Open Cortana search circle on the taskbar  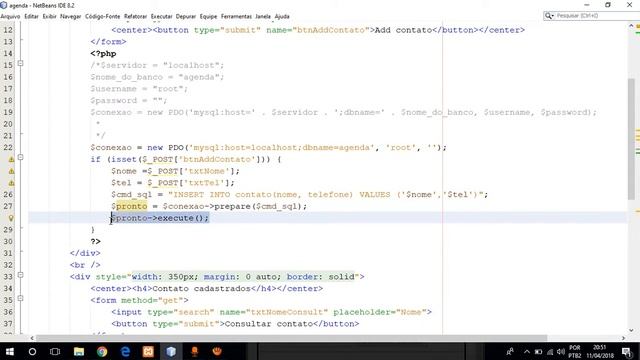[32, 351]
